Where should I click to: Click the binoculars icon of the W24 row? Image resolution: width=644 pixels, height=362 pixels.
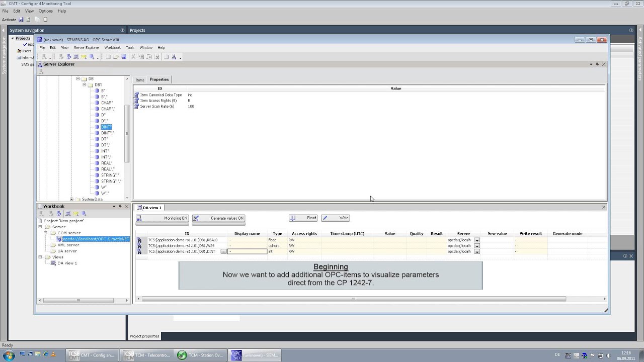[139, 246]
